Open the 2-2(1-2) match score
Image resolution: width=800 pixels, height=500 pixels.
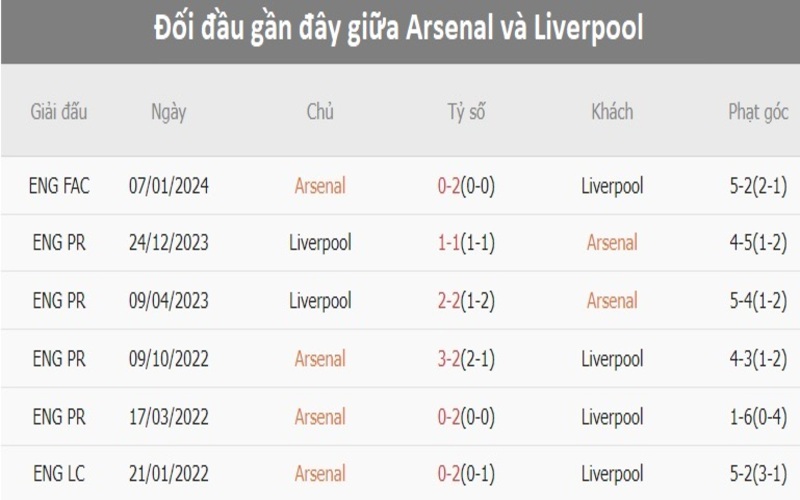[467, 301]
